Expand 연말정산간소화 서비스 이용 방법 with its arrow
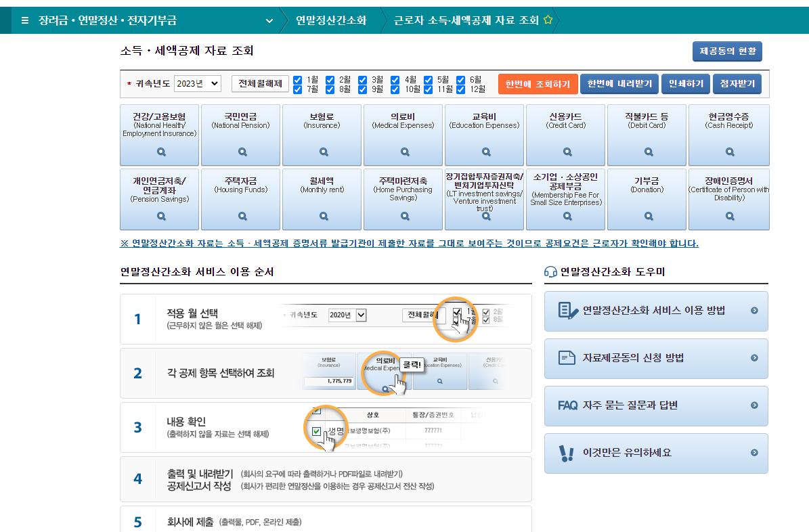The image size is (809, 532). tap(754, 311)
